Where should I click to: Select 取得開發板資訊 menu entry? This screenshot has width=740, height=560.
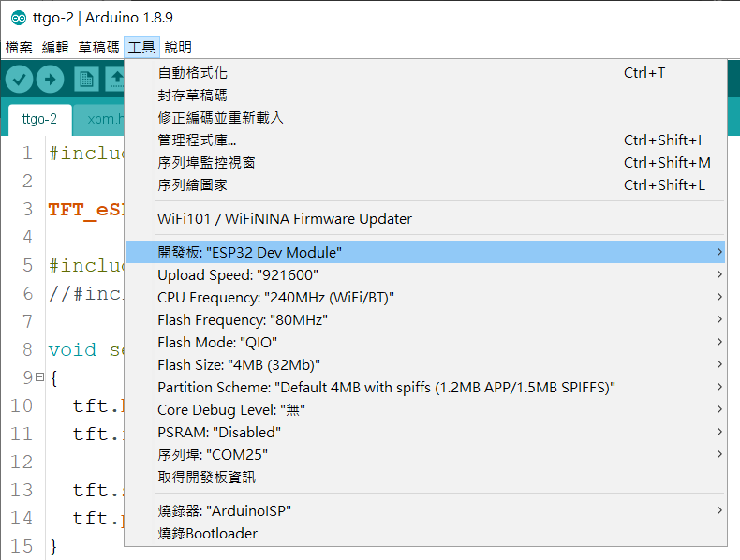click(x=425, y=477)
